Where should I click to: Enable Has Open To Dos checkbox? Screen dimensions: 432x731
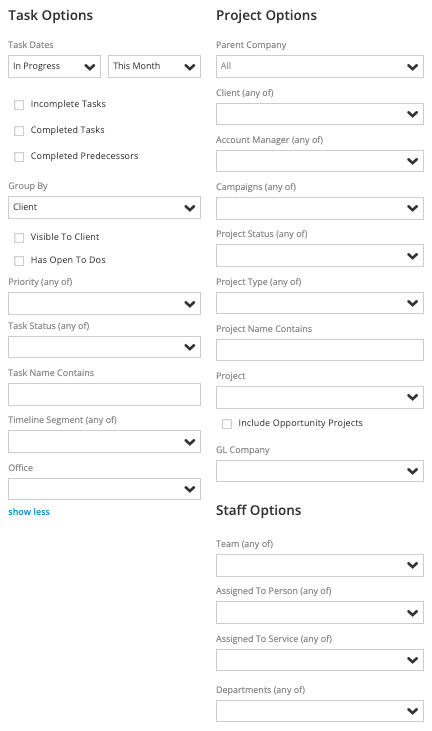pyautogui.click(x=19, y=261)
